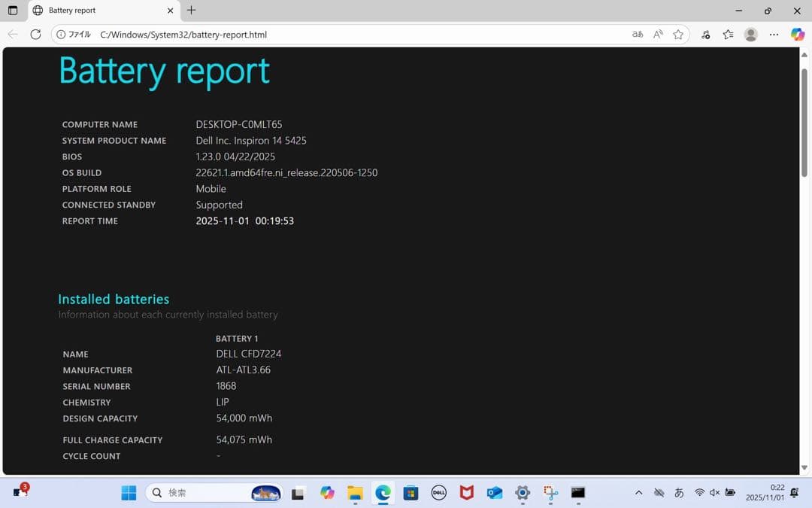
Task: Open McAfee from the taskbar
Action: [x=466, y=493]
